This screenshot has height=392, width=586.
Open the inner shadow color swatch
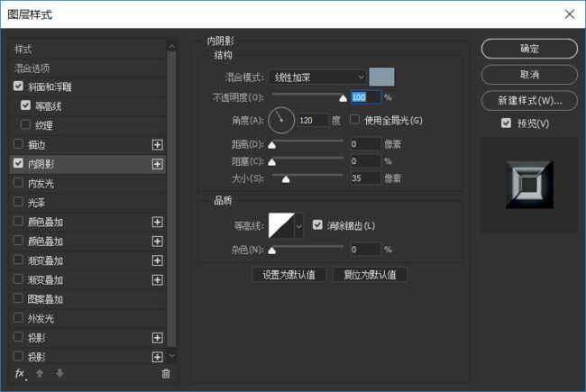click(x=381, y=77)
